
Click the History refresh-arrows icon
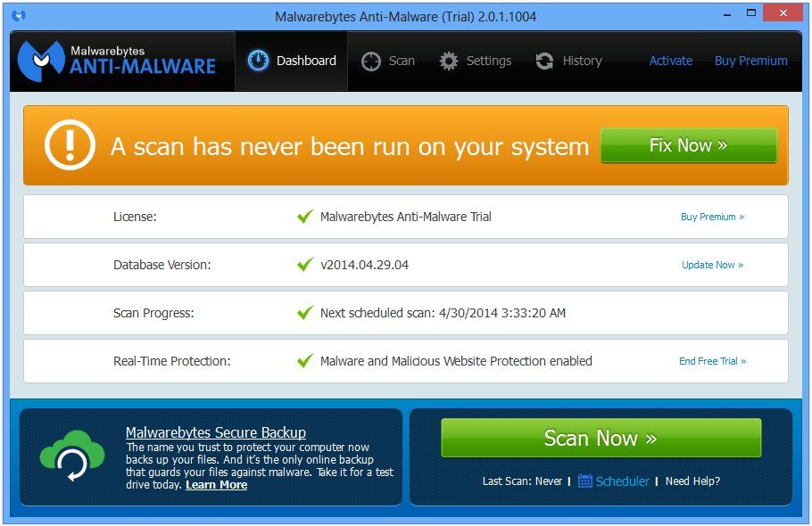coord(544,61)
